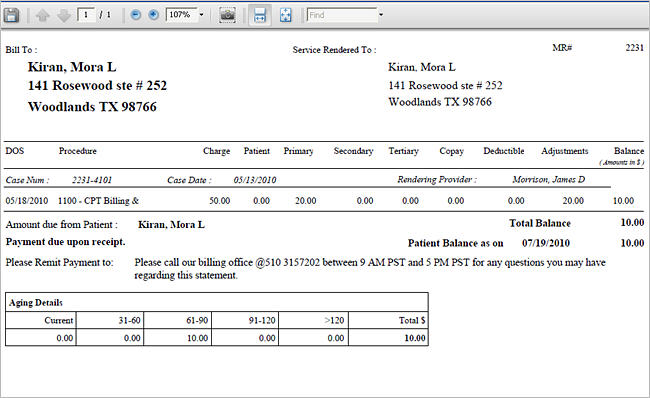Click the 10.00 value under Total $
This screenshot has height=398, width=650.
point(415,338)
